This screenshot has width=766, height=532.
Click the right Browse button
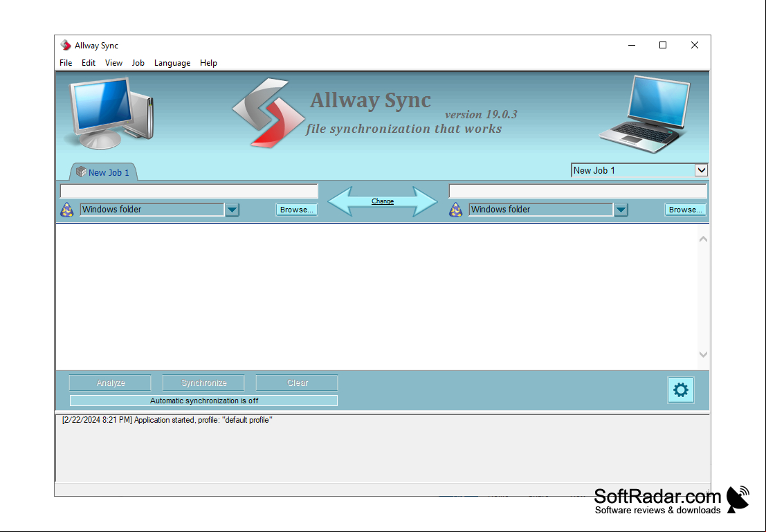pos(686,210)
